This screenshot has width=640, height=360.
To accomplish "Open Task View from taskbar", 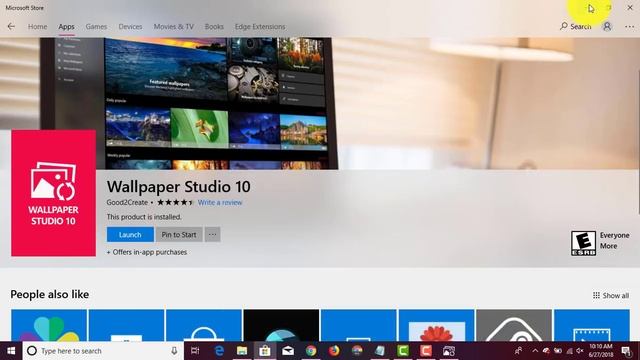I will coord(195,351).
